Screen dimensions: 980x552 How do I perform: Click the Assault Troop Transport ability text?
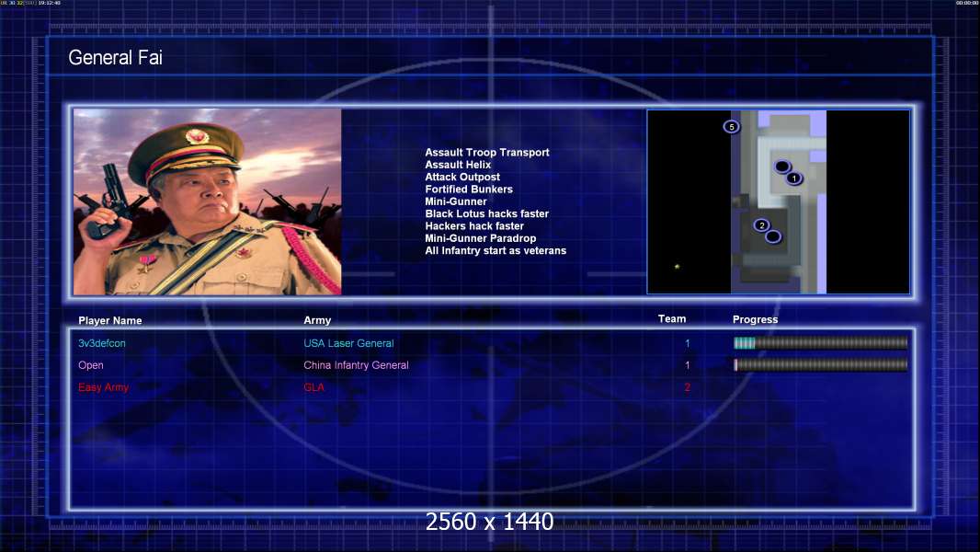487,152
